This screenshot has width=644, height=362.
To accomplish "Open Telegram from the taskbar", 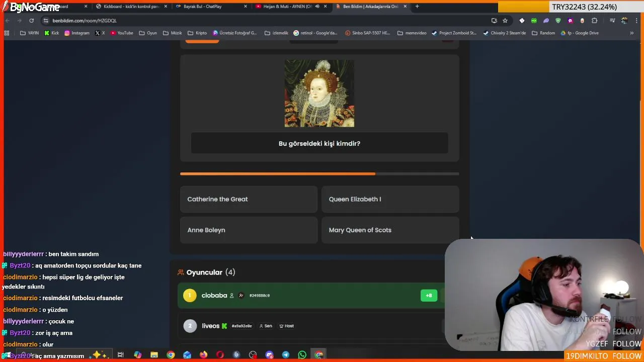I will (285, 355).
